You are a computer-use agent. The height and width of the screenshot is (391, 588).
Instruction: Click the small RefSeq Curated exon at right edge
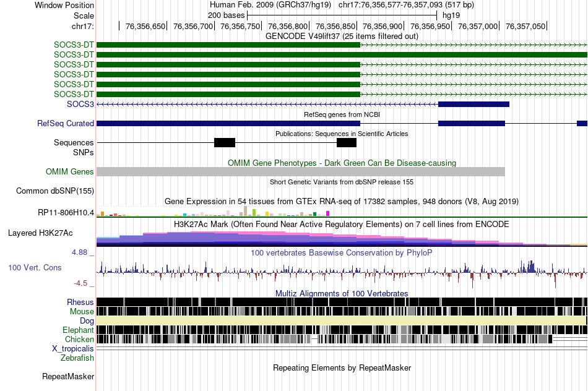coord(582,123)
